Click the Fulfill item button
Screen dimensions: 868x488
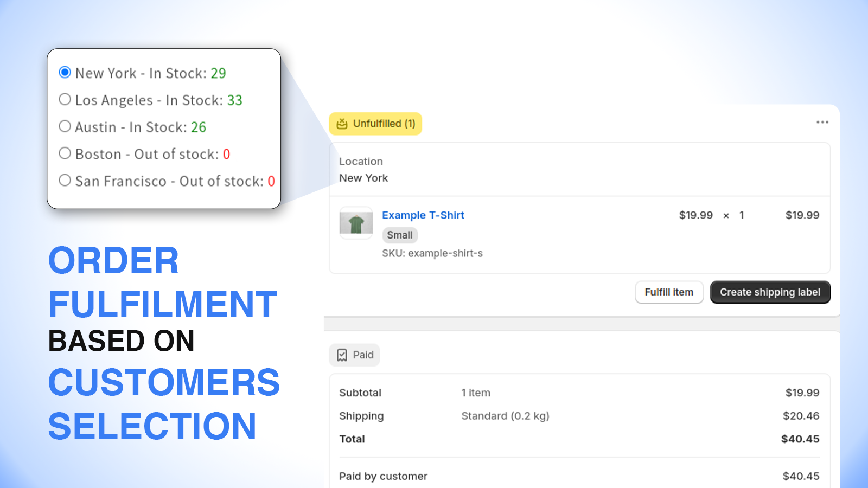click(669, 292)
